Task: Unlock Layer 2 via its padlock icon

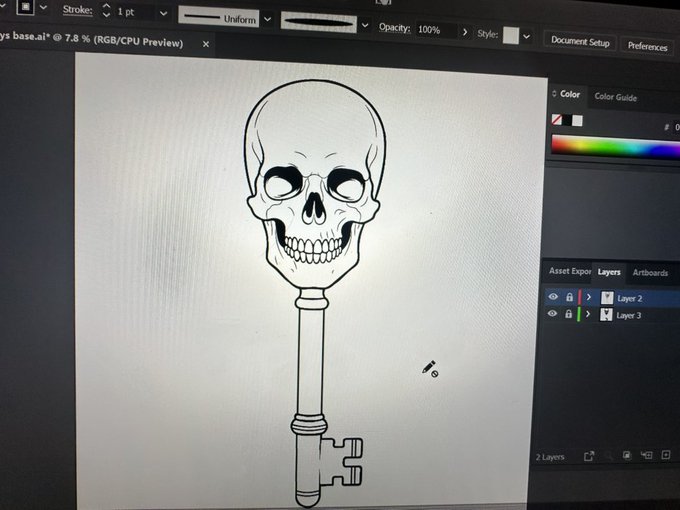Action: pyautogui.click(x=569, y=297)
